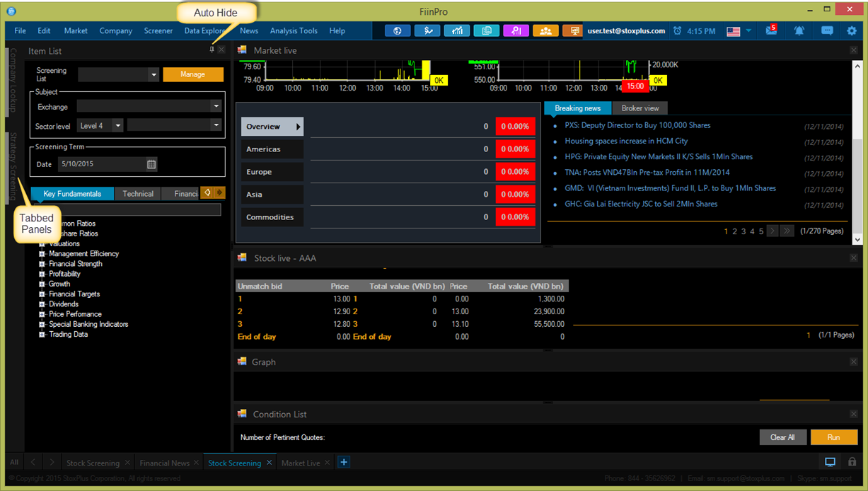Viewport: 868px width, 491px height.
Task: Expand the Management Efficiency node
Action: tap(42, 253)
